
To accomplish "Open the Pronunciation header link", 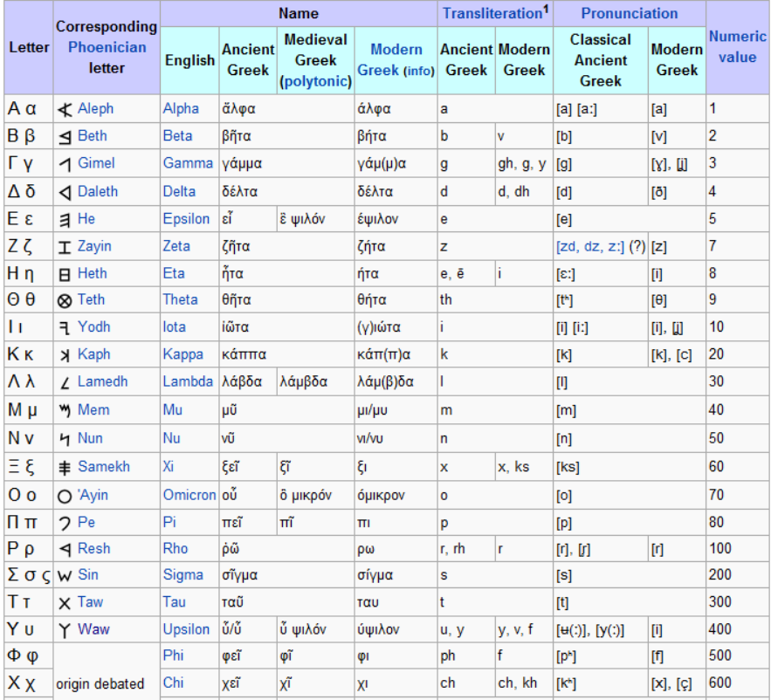I will point(630,13).
